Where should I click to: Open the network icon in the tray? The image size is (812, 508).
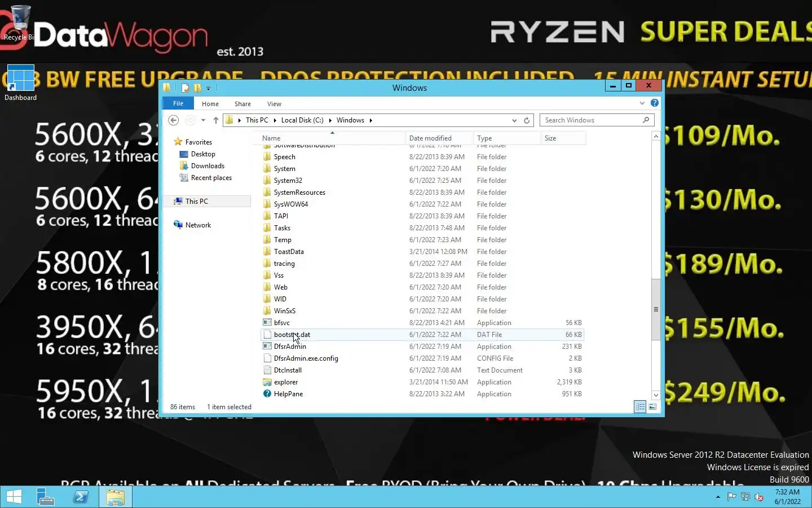pyautogui.click(x=745, y=497)
